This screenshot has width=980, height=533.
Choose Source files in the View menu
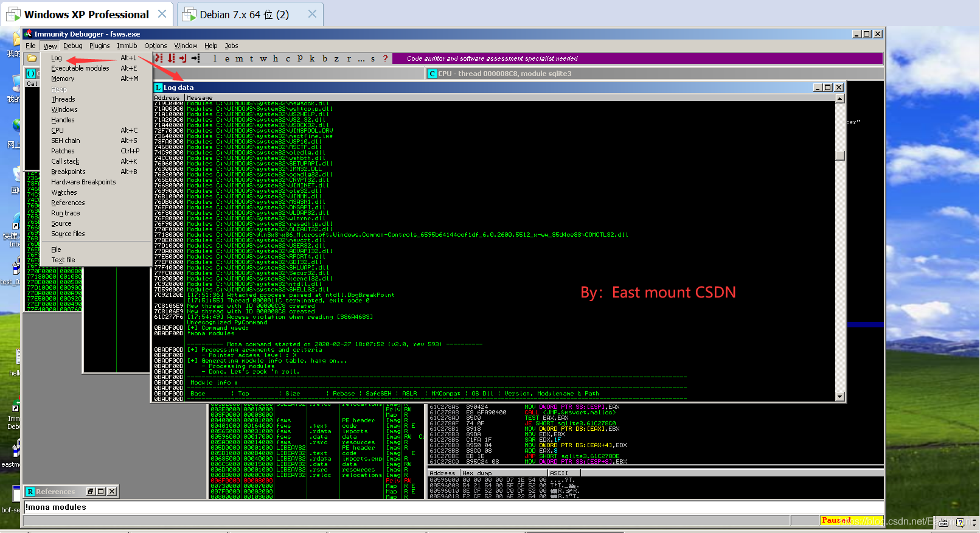(x=96, y=234)
